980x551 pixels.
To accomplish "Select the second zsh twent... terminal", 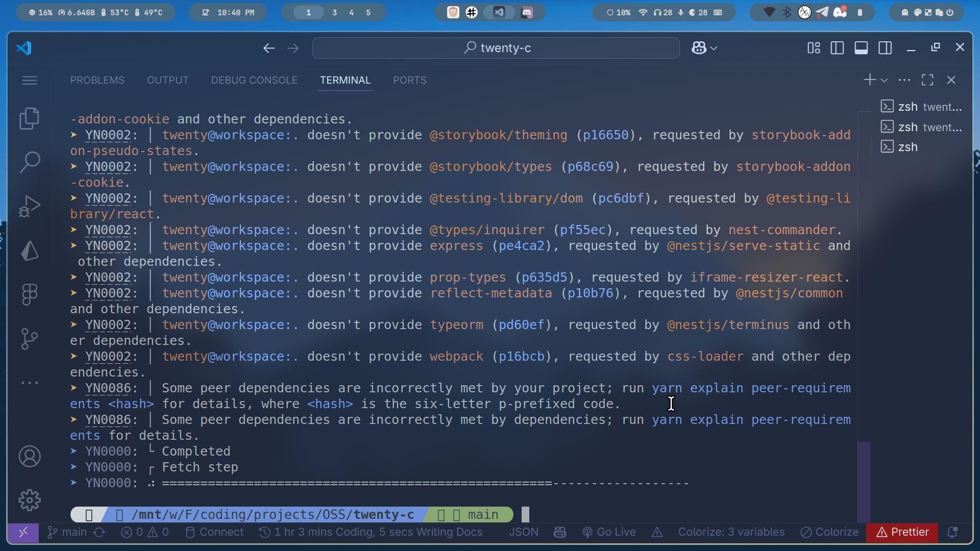I will [921, 127].
